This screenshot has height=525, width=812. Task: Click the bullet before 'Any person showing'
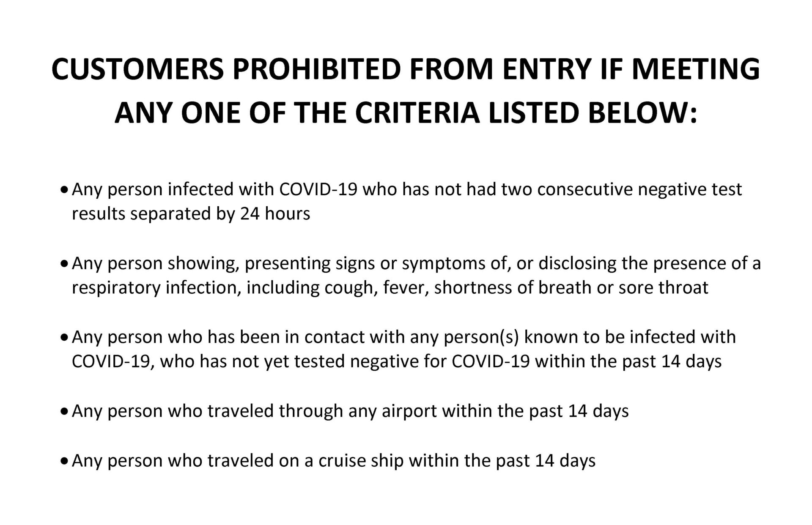[x=64, y=264]
